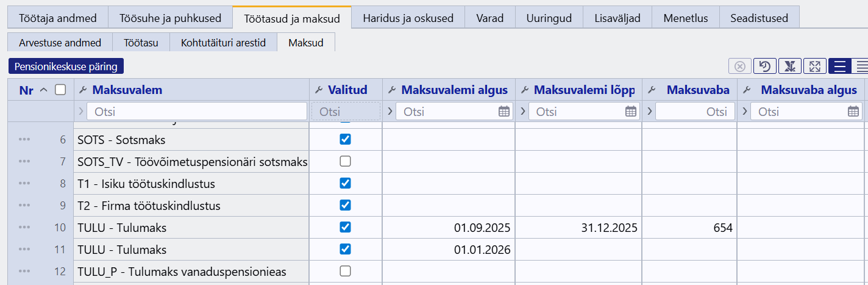This screenshot has width=868, height=285.
Task: Click the reset history icon in the table toolbar
Action: pyautogui.click(x=764, y=66)
